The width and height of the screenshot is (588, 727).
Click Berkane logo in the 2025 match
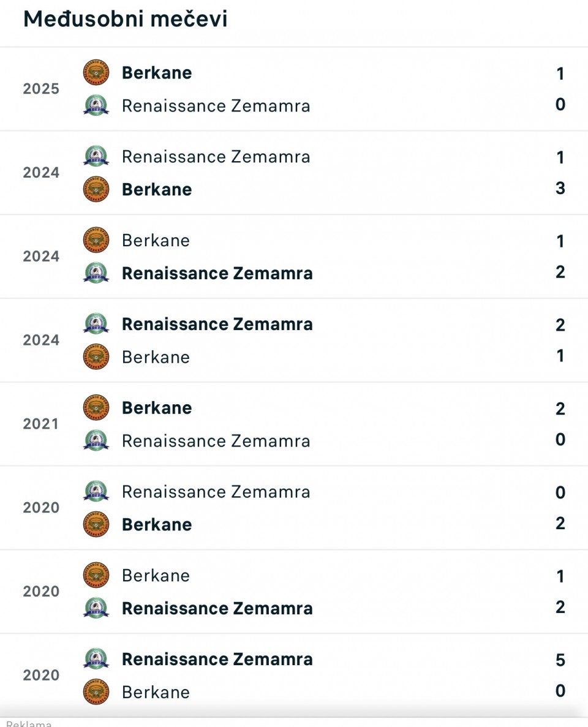click(96, 73)
